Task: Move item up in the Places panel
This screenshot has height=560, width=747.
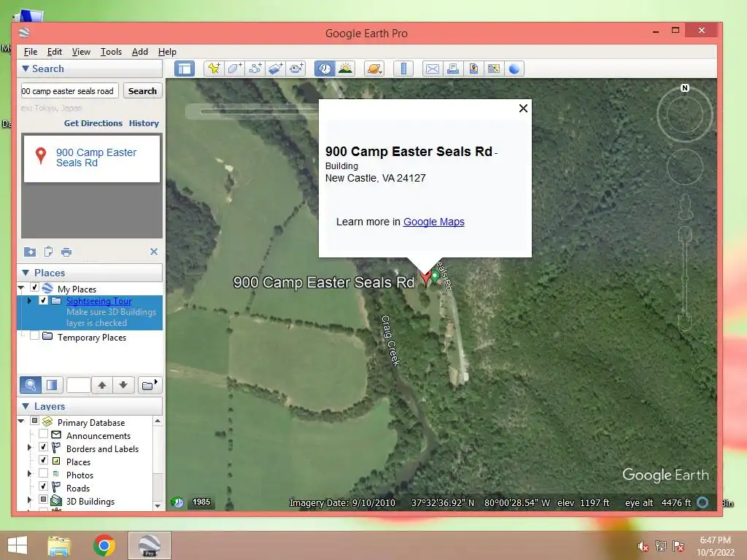Action: [102, 385]
